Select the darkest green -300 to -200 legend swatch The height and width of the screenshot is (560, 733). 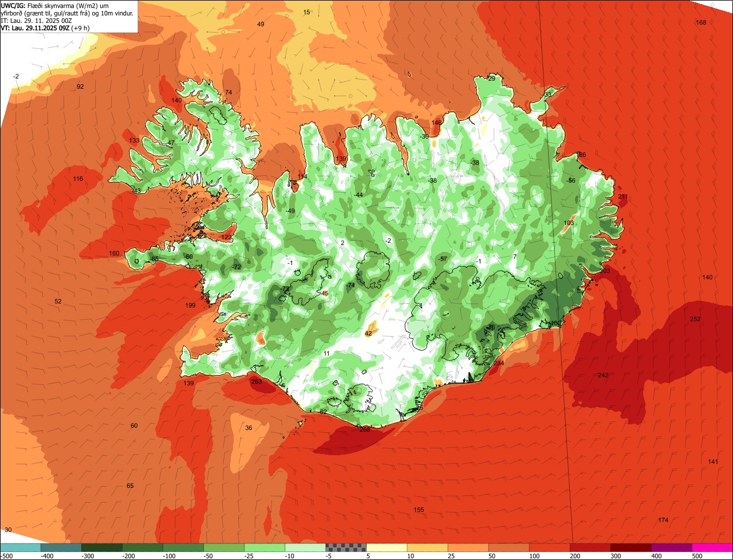(102, 547)
